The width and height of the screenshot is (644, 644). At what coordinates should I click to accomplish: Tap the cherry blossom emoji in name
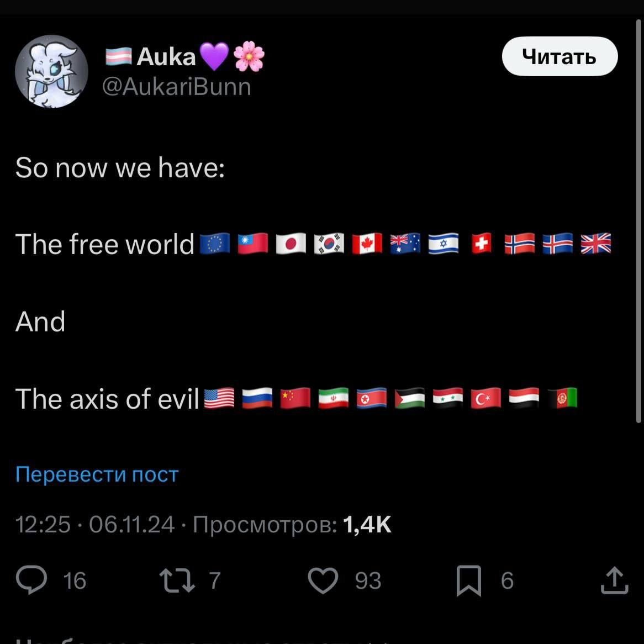[249, 56]
